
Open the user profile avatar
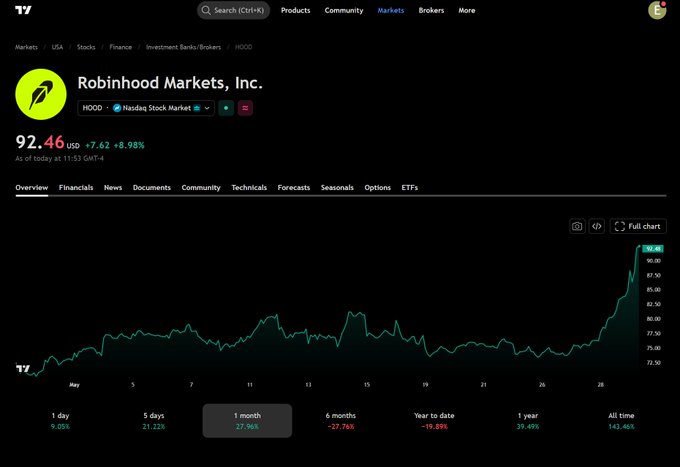click(x=657, y=10)
